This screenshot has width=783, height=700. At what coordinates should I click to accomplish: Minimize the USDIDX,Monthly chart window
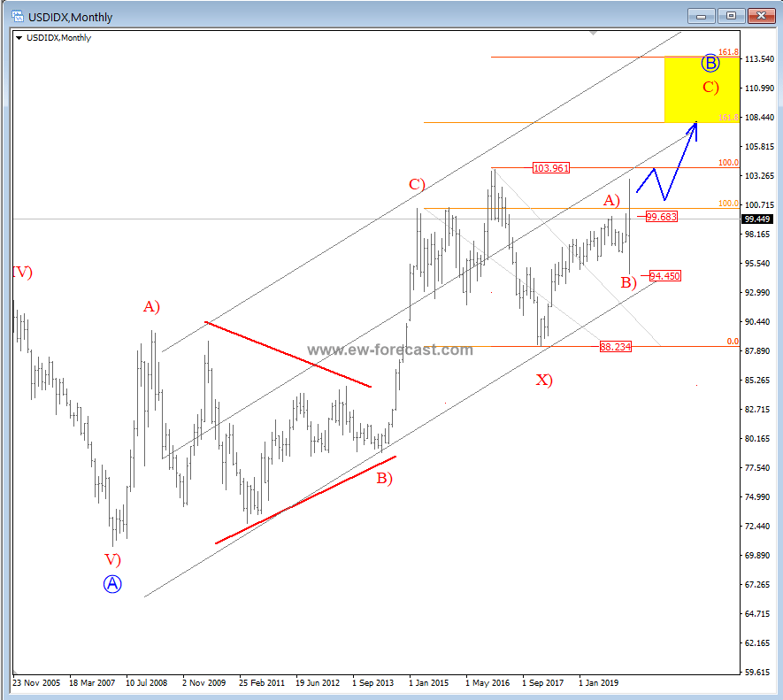703,16
